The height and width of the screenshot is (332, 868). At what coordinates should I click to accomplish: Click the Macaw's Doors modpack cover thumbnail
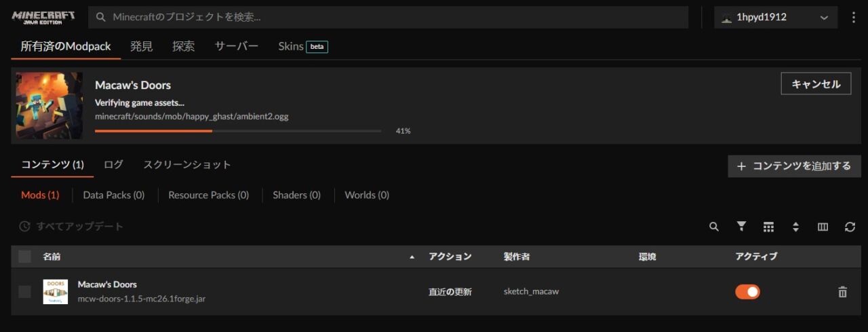pyautogui.click(x=49, y=105)
